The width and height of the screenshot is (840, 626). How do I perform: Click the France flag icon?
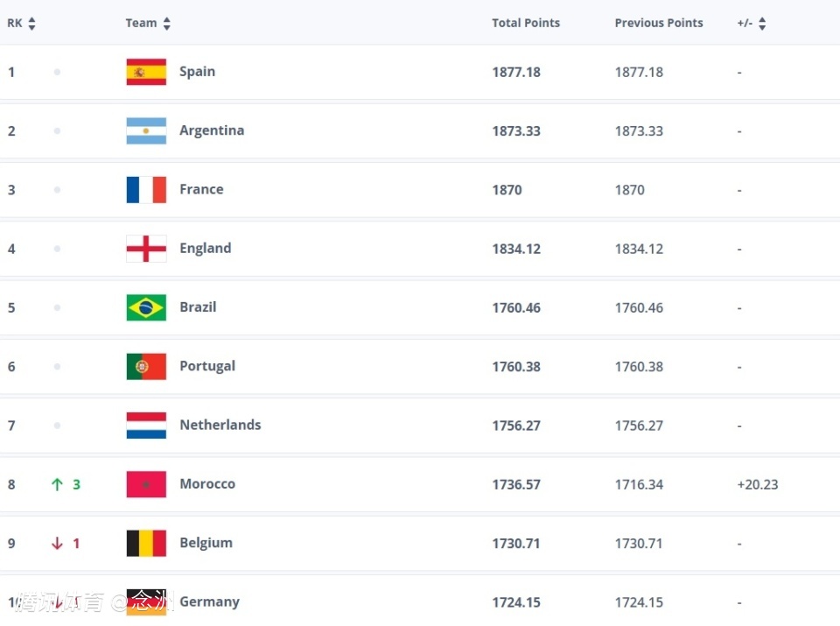click(146, 190)
